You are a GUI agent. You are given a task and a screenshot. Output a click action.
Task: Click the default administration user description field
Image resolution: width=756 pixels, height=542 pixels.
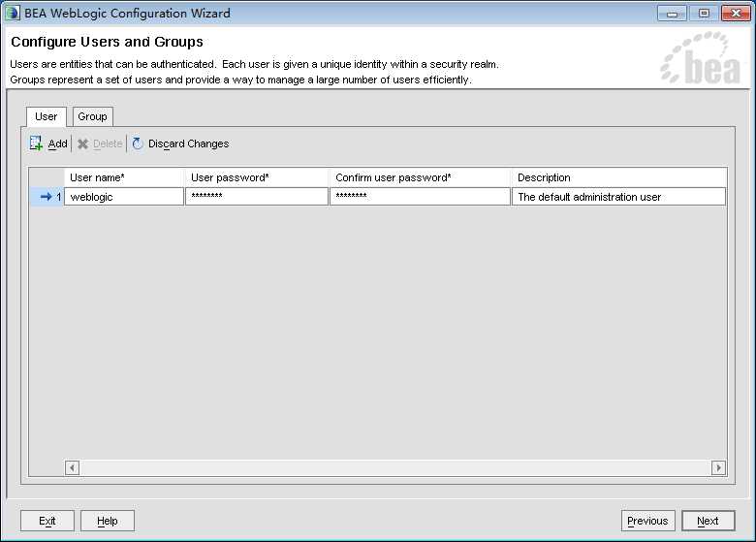tap(618, 197)
